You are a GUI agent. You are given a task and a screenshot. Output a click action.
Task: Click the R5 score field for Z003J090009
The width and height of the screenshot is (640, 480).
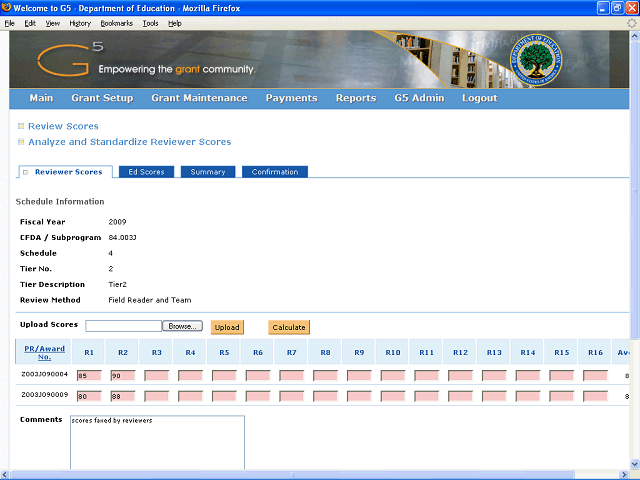click(x=224, y=396)
